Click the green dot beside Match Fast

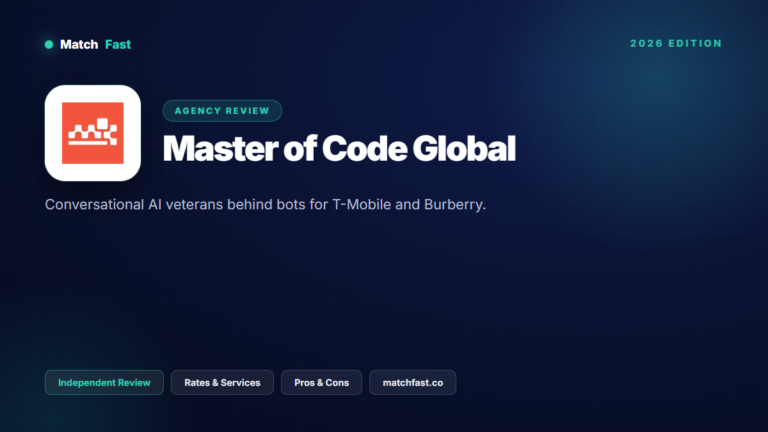(x=49, y=45)
